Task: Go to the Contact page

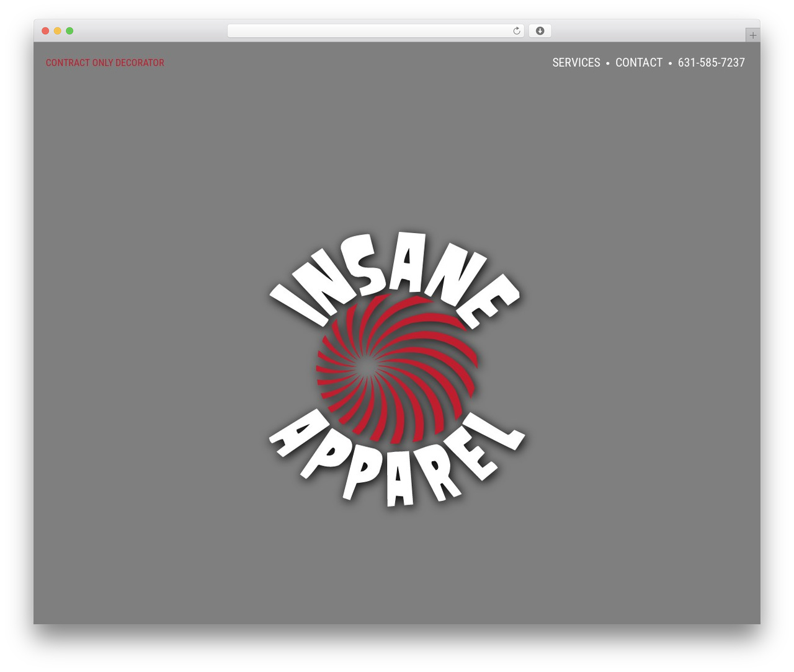Action: tap(639, 63)
